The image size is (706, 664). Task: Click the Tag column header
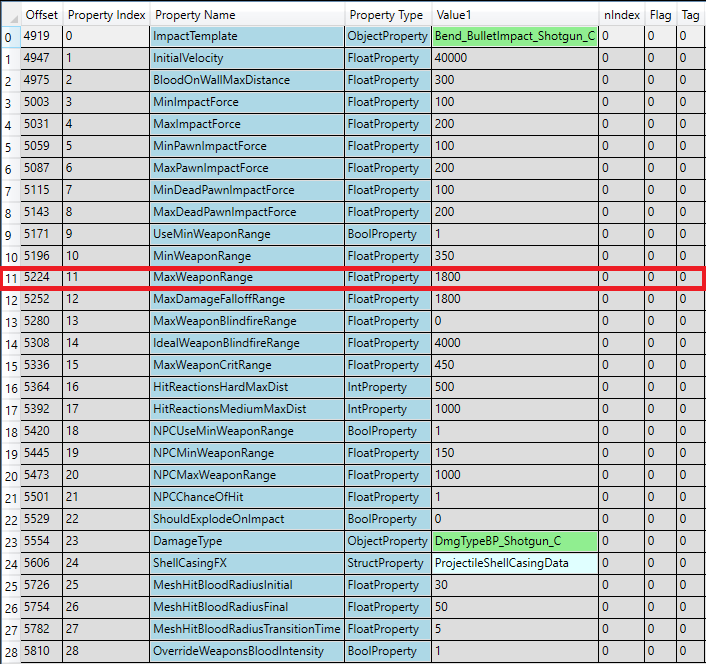pyautogui.click(x=691, y=15)
